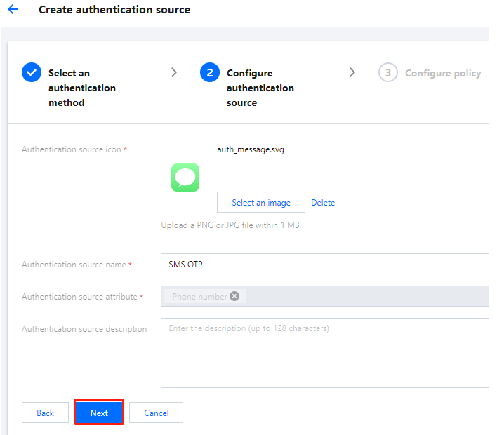The image size is (504, 435).
Task: Click the Authentication source description label
Action: (84, 329)
